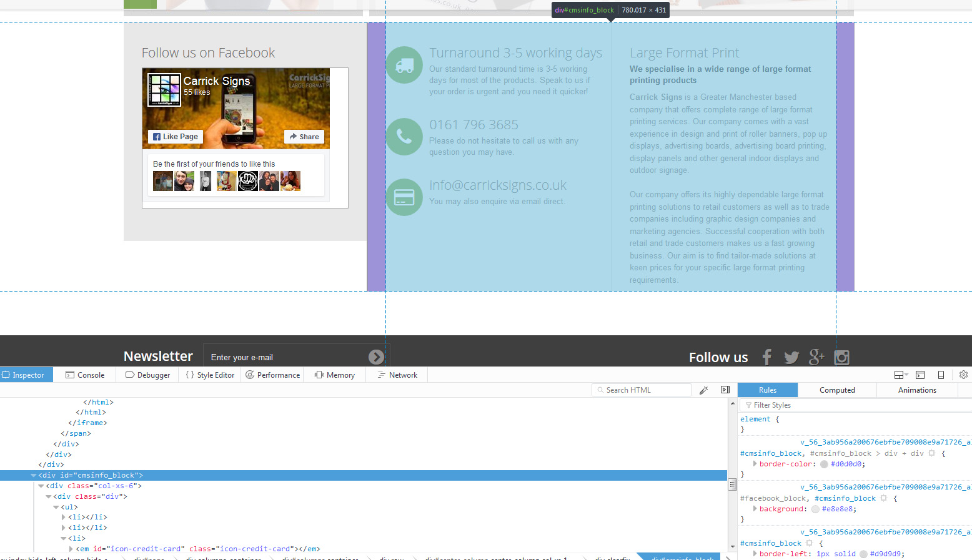
Task: Click 'Turnaround 3-5 working days' heading
Action: pyautogui.click(x=515, y=53)
